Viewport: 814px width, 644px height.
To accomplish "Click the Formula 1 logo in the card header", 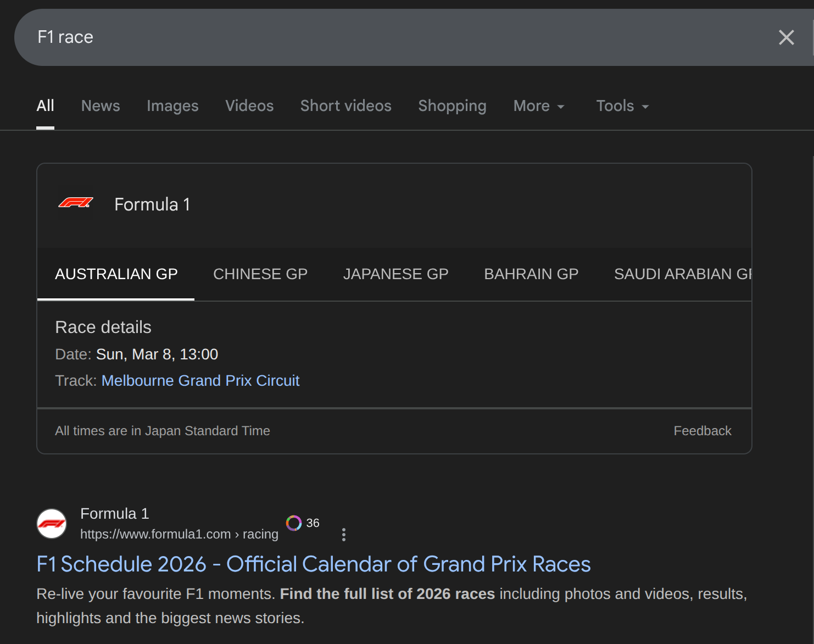I will (x=76, y=203).
